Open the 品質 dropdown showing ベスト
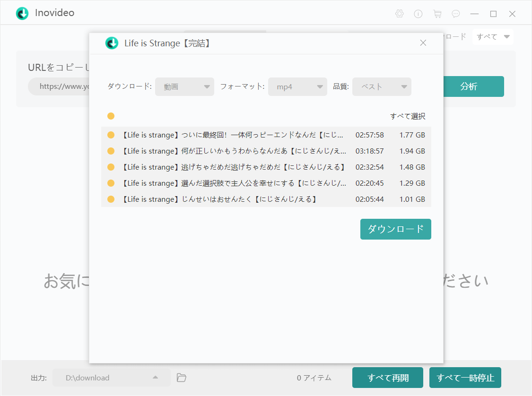Image resolution: width=532 pixels, height=396 pixels. (x=382, y=87)
